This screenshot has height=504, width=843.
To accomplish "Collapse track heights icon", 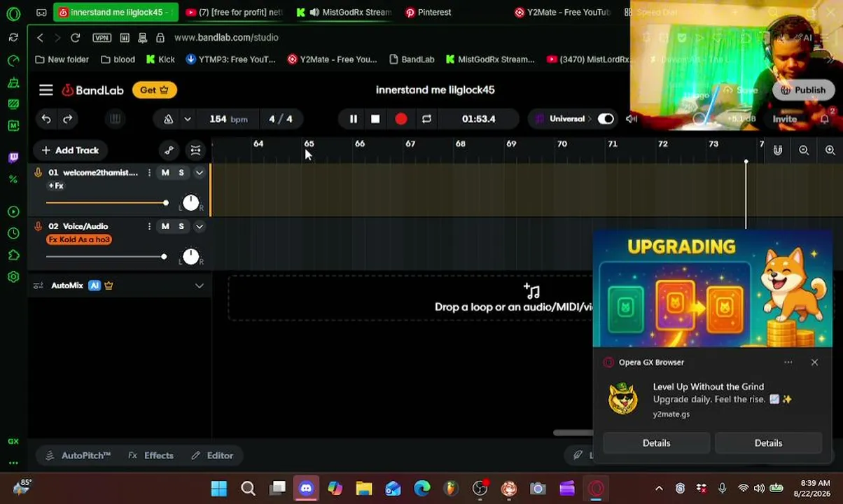I will coord(195,150).
